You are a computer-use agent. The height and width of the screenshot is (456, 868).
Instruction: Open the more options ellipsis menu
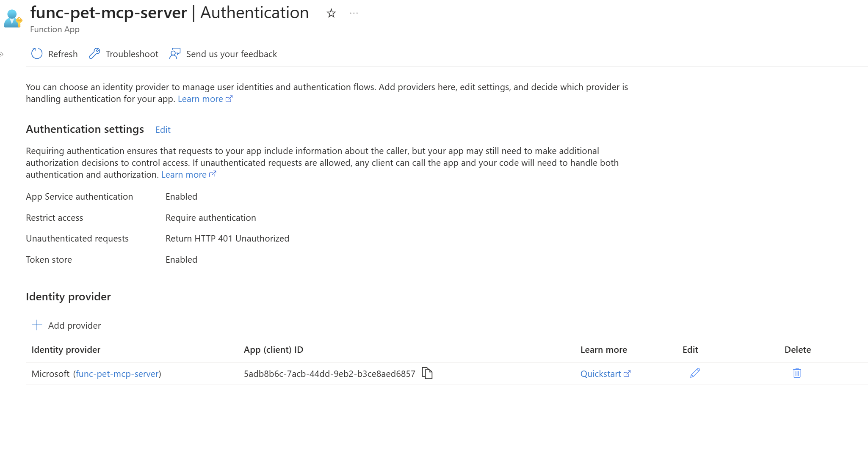pos(354,14)
